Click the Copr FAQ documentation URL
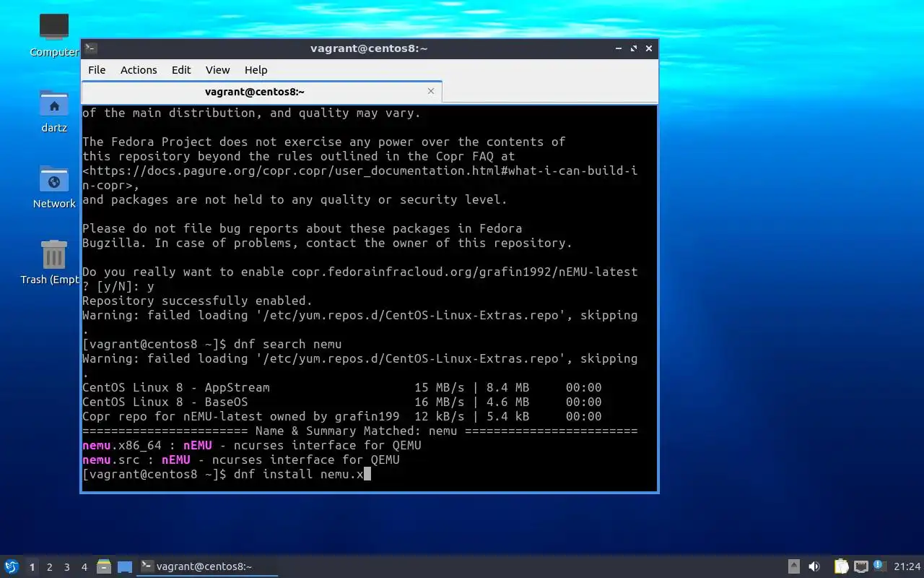The image size is (924, 578). point(359,178)
